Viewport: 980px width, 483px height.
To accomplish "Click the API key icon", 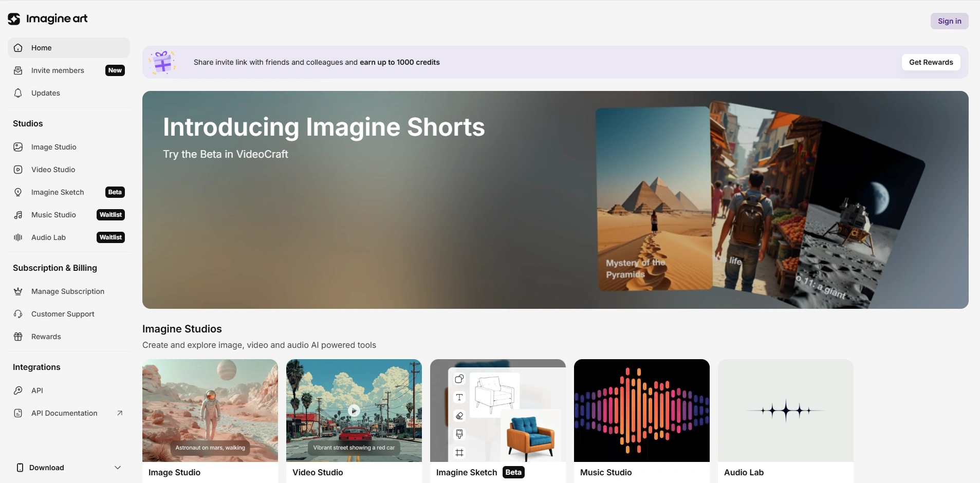I will coord(18,391).
